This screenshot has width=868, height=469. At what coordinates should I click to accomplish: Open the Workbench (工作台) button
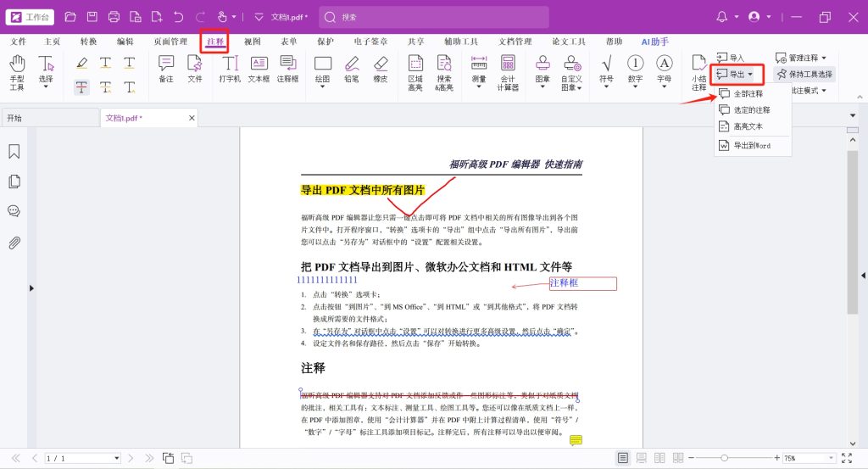31,17
